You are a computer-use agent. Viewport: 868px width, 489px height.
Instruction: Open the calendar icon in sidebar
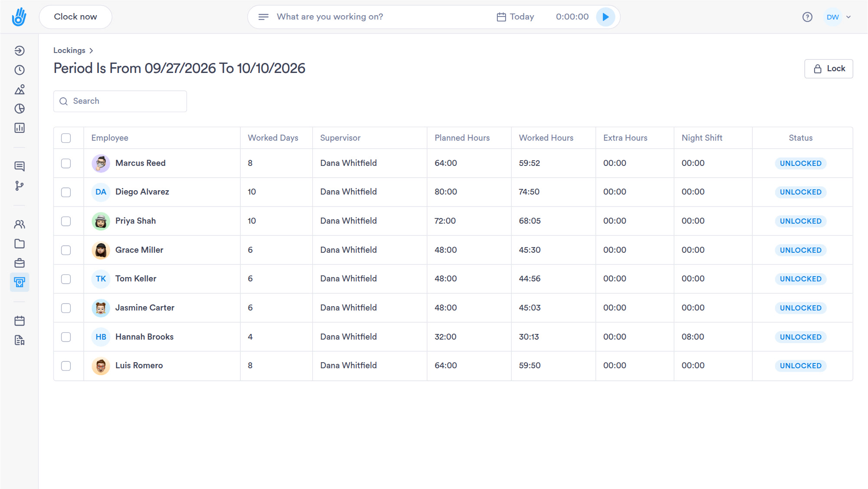click(20, 321)
